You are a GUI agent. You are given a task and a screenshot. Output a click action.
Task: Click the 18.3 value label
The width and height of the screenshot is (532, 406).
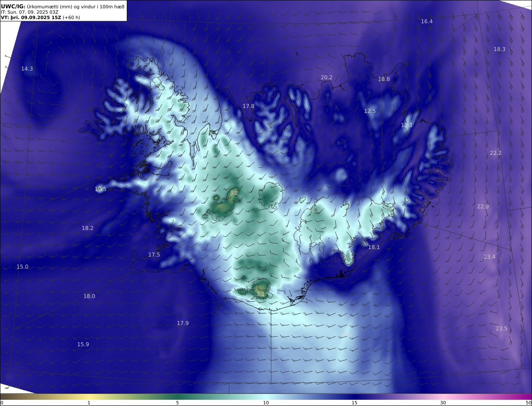click(x=500, y=49)
